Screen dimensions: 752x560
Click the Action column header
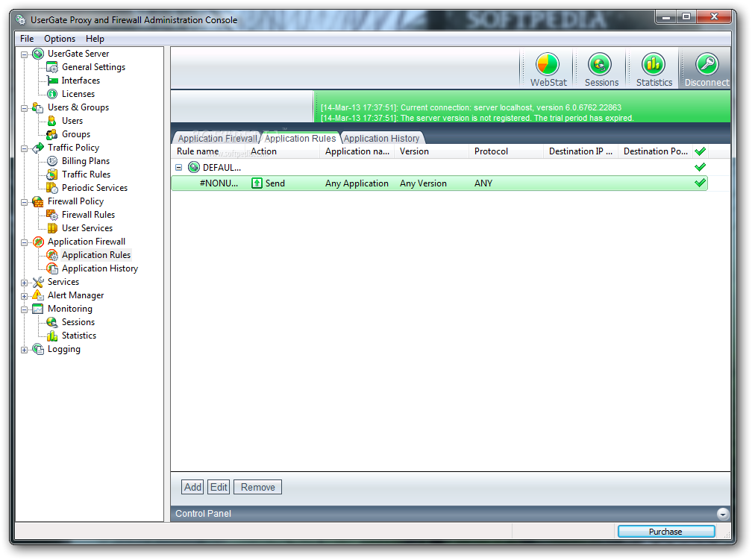(283, 151)
